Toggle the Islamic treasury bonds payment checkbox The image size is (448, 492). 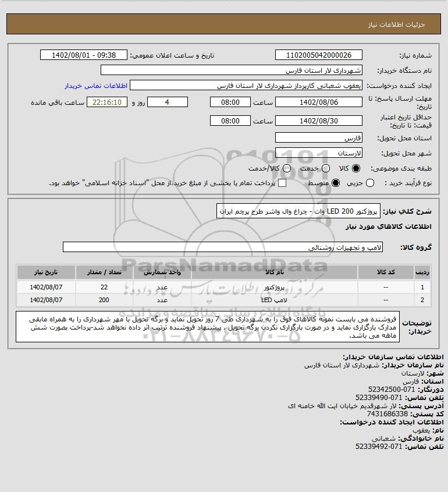tap(282, 183)
